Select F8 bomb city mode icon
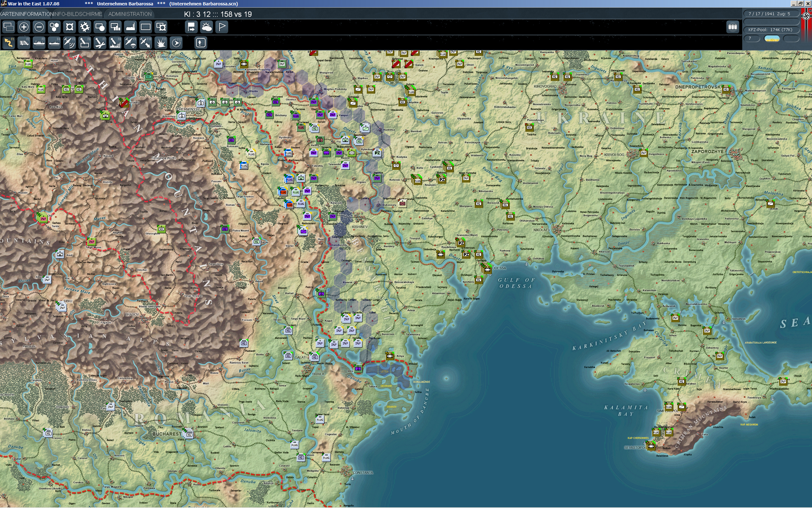The width and height of the screenshot is (812, 508). click(x=115, y=43)
